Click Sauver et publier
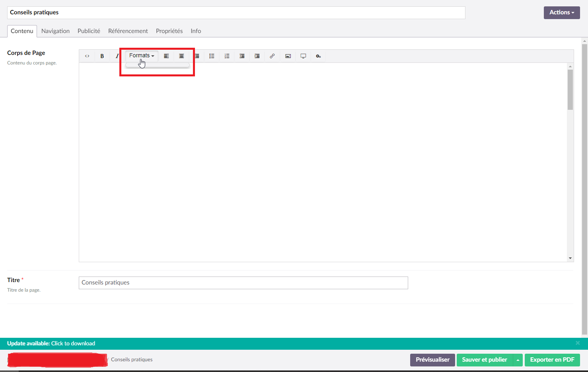Screen dimensions: 588x372 [x=485, y=360]
